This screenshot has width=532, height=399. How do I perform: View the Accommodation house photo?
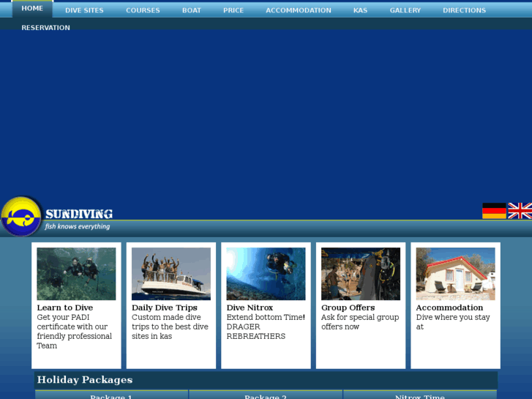click(x=455, y=273)
